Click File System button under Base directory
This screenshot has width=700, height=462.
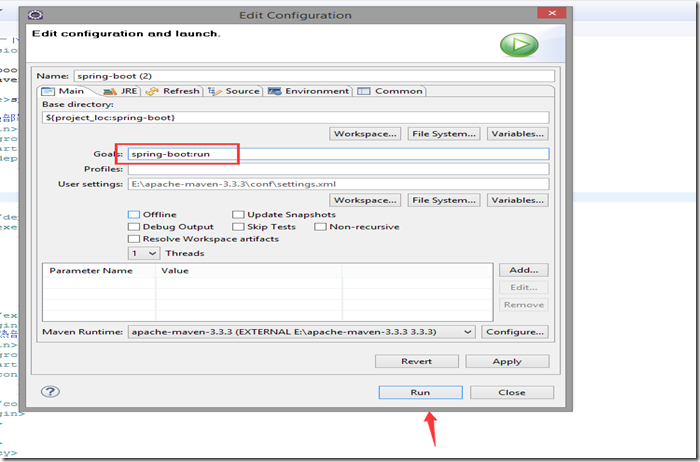pyautogui.click(x=444, y=134)
